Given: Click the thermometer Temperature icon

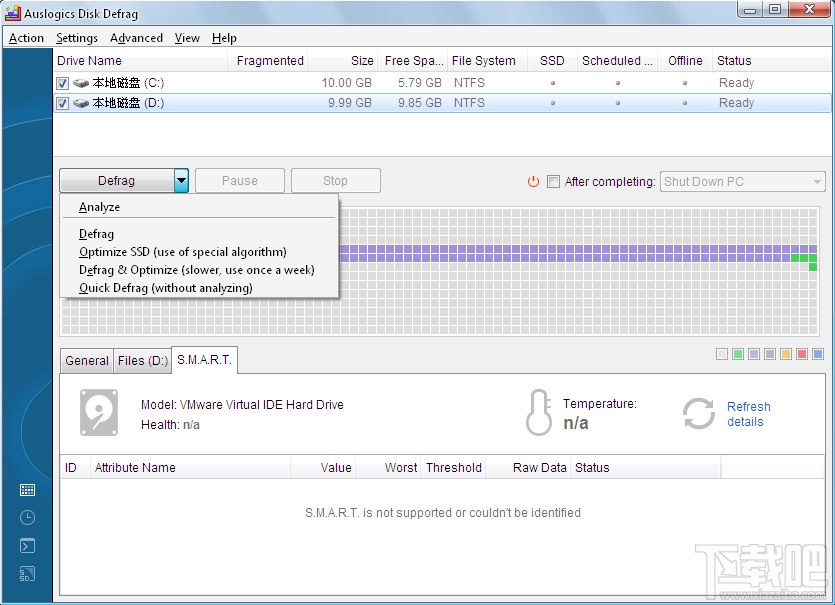Looking at the screenshot, I should pos(539,412).
